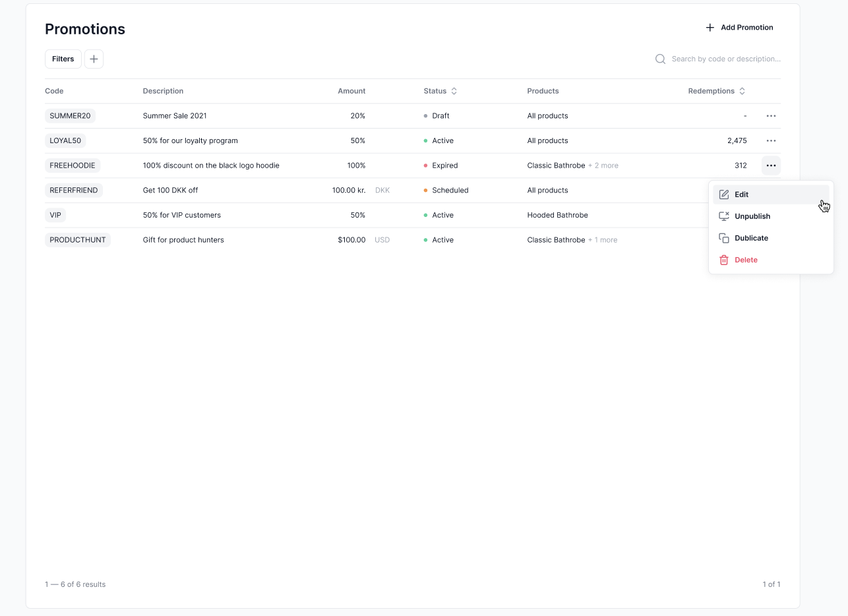Click the unpublish monitor icon
Viewport: 848px width, 616px height.
coord(724,216)
